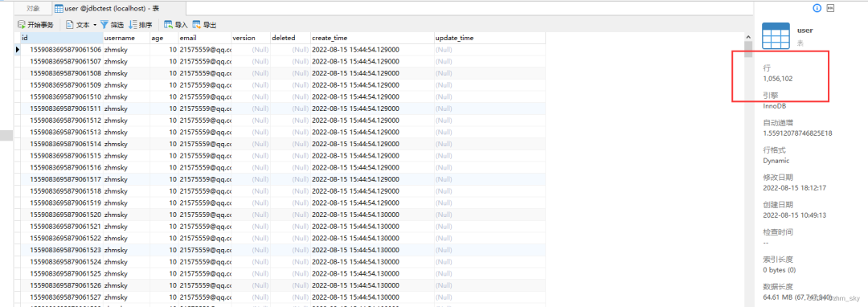Click the id column header

61,38
